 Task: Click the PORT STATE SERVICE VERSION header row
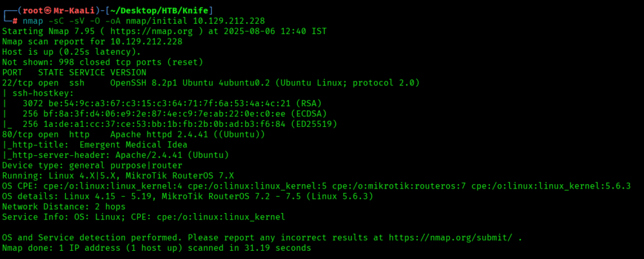(x=62, y=72)
